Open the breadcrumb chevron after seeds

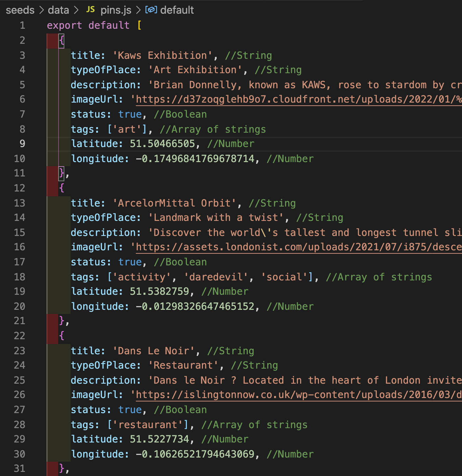[42, 10]
